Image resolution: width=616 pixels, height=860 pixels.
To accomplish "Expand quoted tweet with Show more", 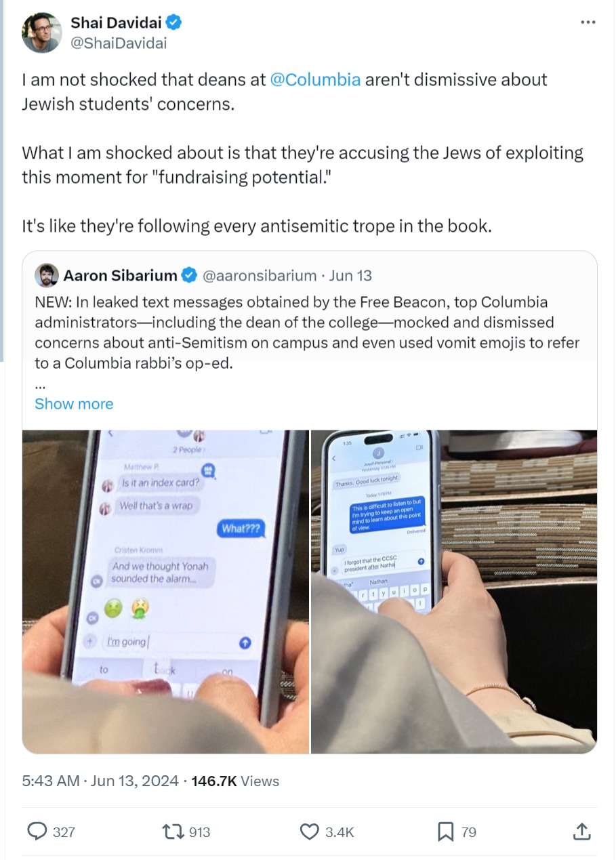I will (x=74, y=404).
